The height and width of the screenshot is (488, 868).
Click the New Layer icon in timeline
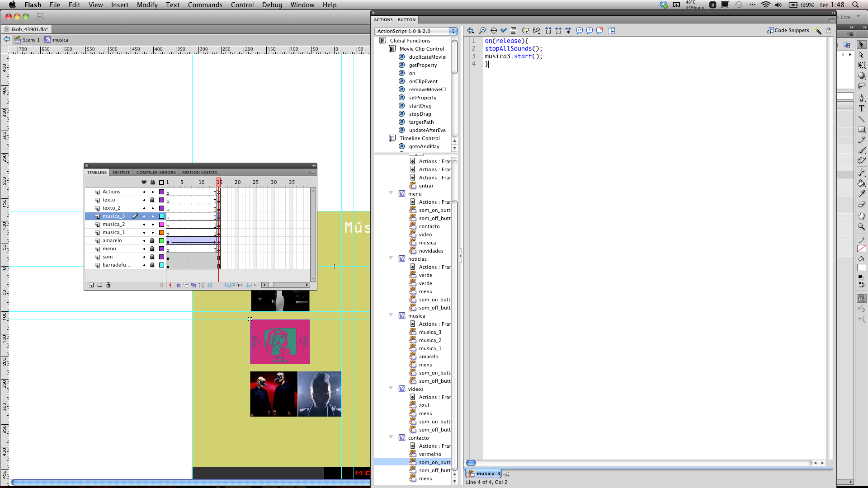pos(91,285)
